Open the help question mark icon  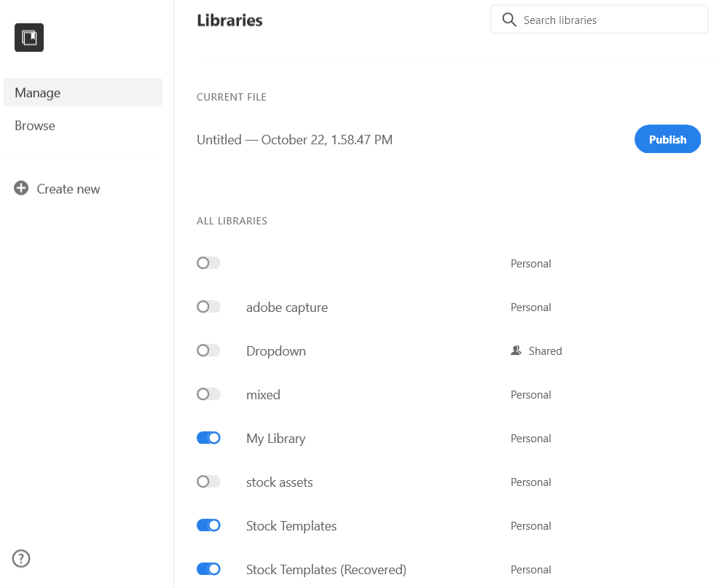pyautogui.click(x=20, y=558)
